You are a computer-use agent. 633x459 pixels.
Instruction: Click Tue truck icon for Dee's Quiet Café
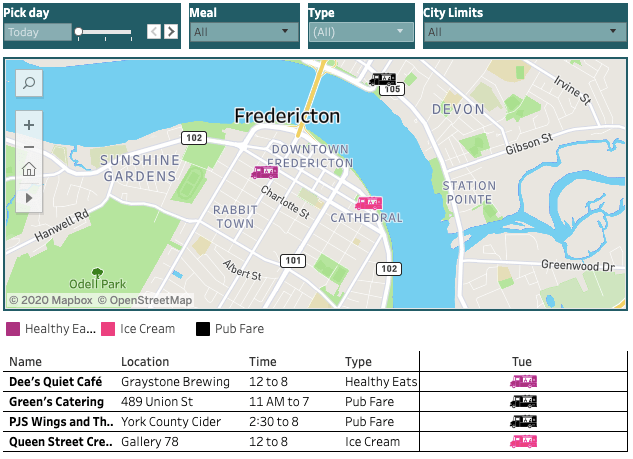523,381
